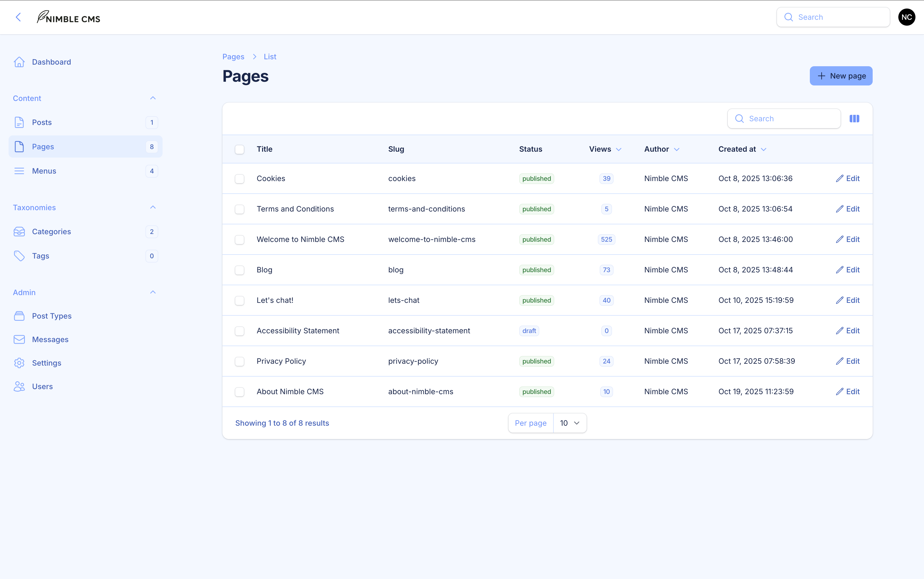Click the Users people icon
Viewport: 924px width, 579px height.
tap(19, 386)
